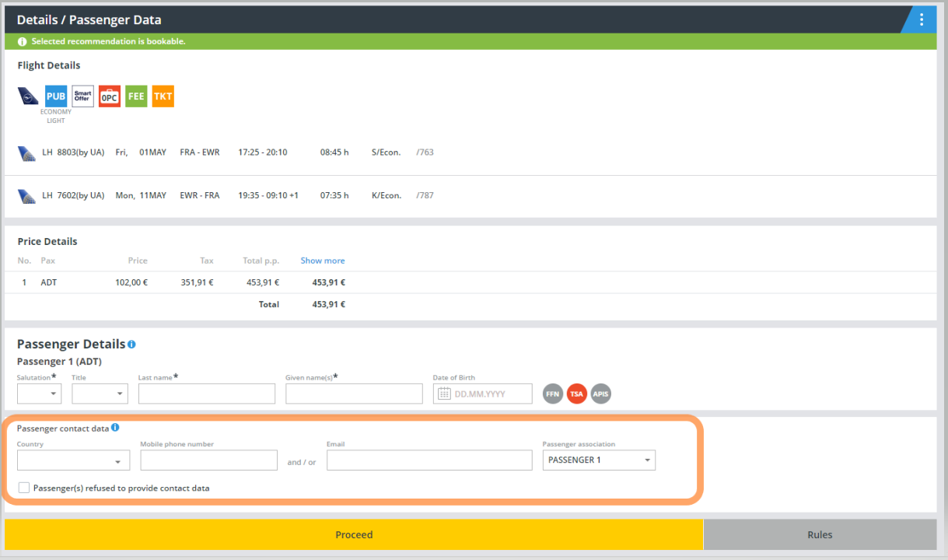
Task: Open the FFN frequent flyer button
Action: [x=553, y=394]
